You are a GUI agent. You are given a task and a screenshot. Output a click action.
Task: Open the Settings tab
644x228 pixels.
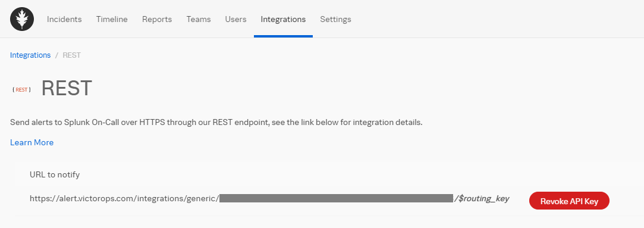(x=335, y=19)
